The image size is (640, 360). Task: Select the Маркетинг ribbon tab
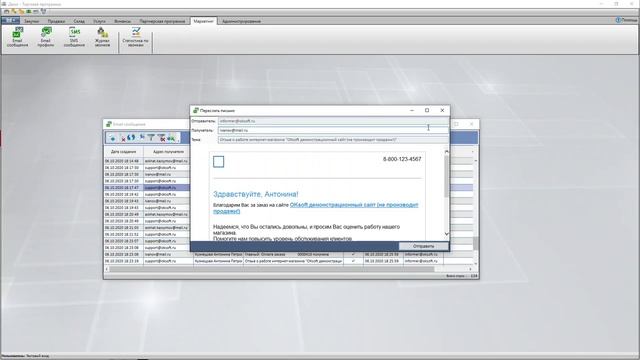tap(203, 21)
